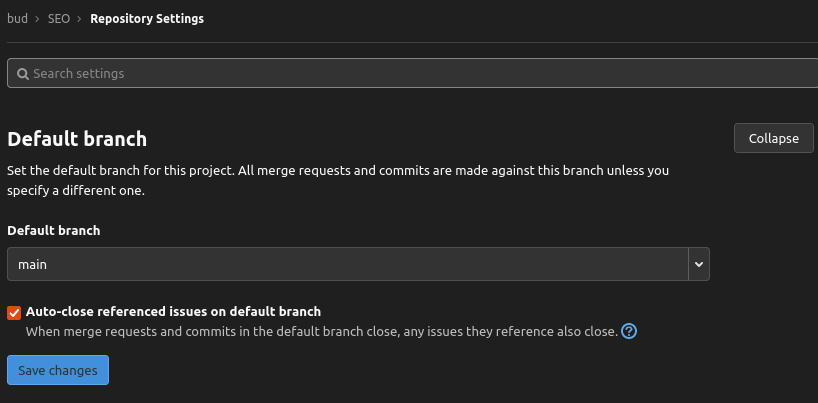Click the Auto-close referenced issues label text
The image size is (818, 403).
pos(173,312)
